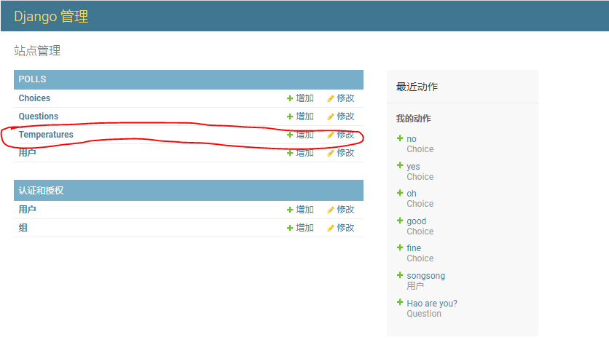Open recent action 'fine' Choice

414,248
